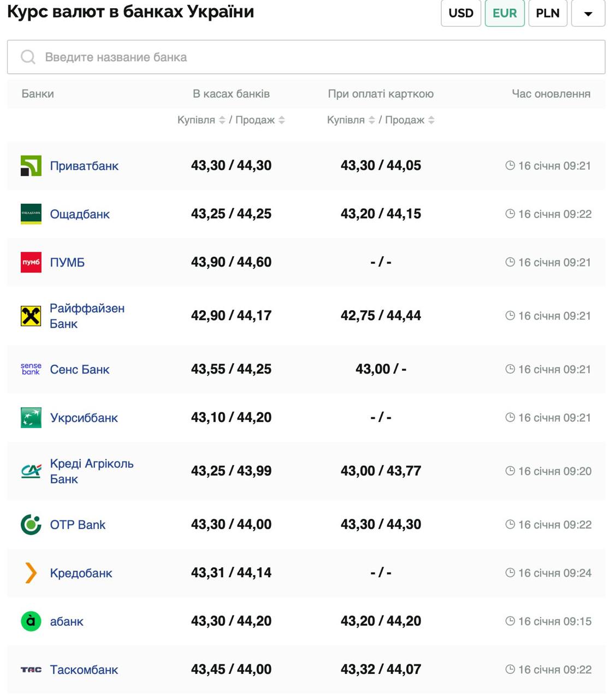Switch to USD currency tab

pos(461,14)
